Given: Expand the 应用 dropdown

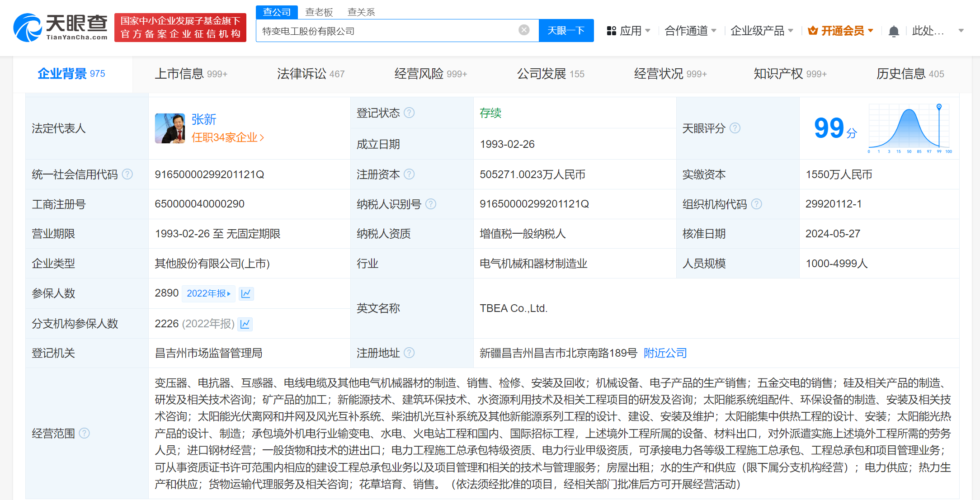Looking at the screenshot, I should pos(633,30).
